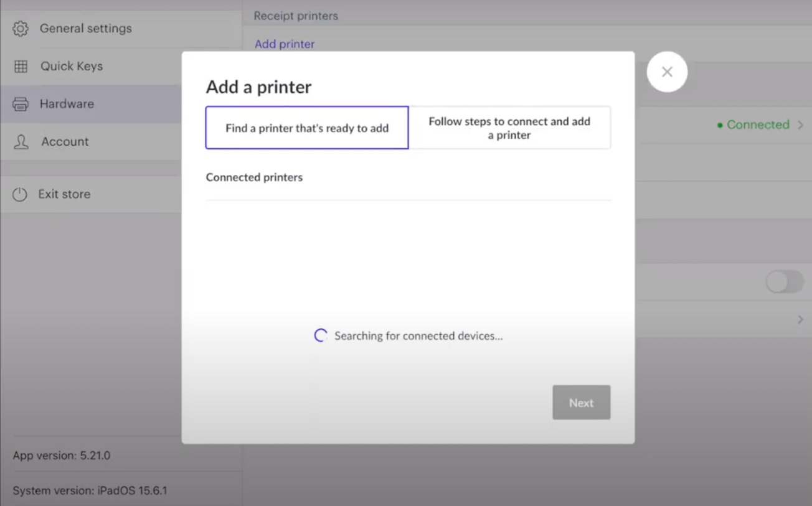Expand the Connected printer details chevron

tap(800, 124)
